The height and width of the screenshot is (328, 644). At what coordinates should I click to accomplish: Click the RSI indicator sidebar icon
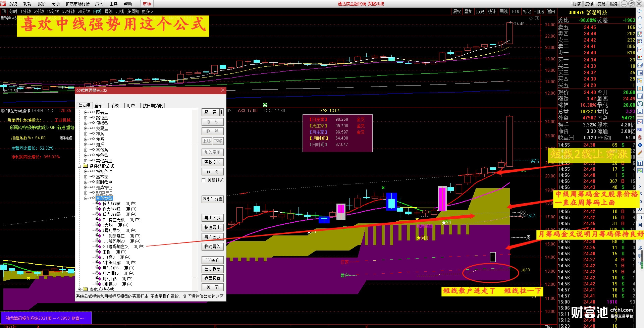click(x=640, y=129)
